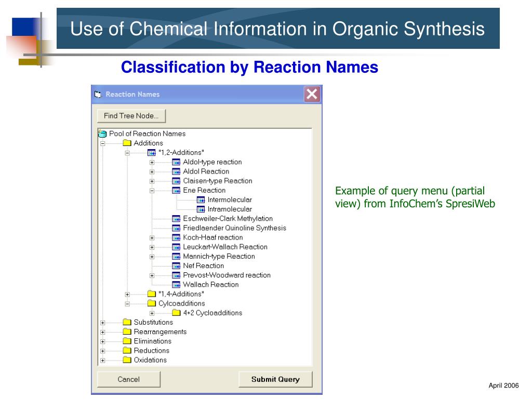This screenshot has height=411, width=532.
Task: Expand the Rearrangements folder
Action: tap(103, 332)
